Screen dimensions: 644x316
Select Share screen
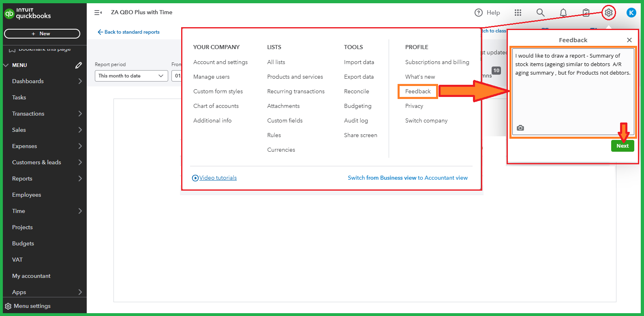click(x=361, y=135)
